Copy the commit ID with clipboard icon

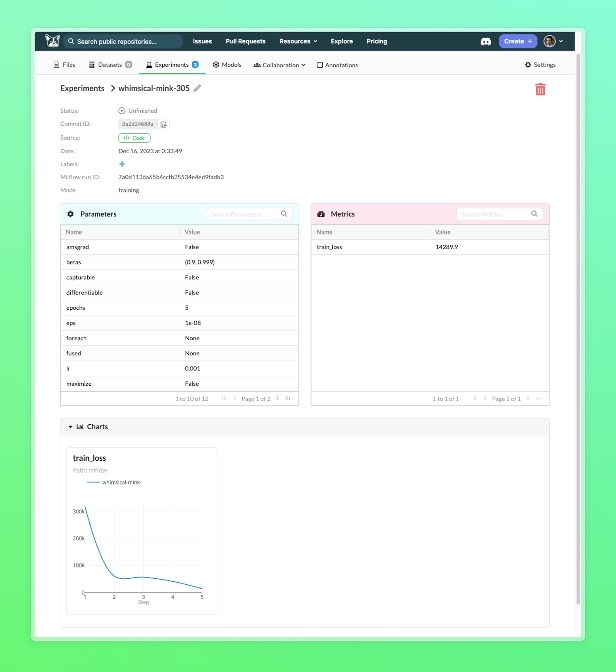click(164, 125)
